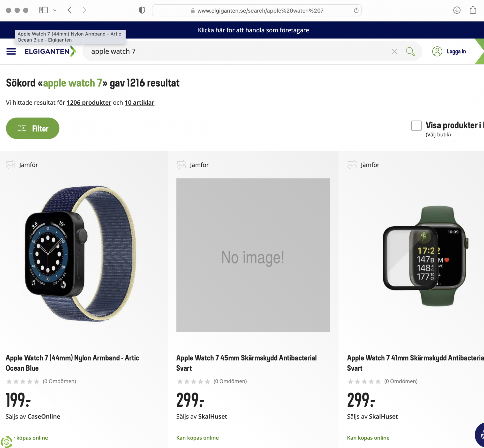Screen dimensions: 484x448
Task: Enable 'Visa produkter i' store checkbox
Action: (x=416, y=125)
